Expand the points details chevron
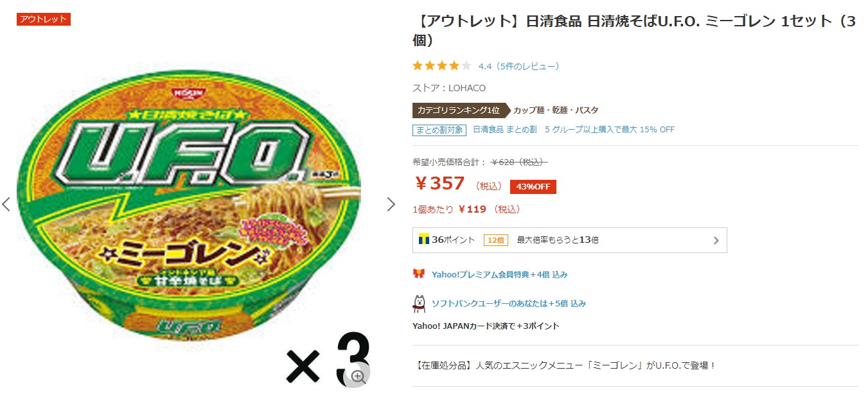 click(x=716, y=241)
